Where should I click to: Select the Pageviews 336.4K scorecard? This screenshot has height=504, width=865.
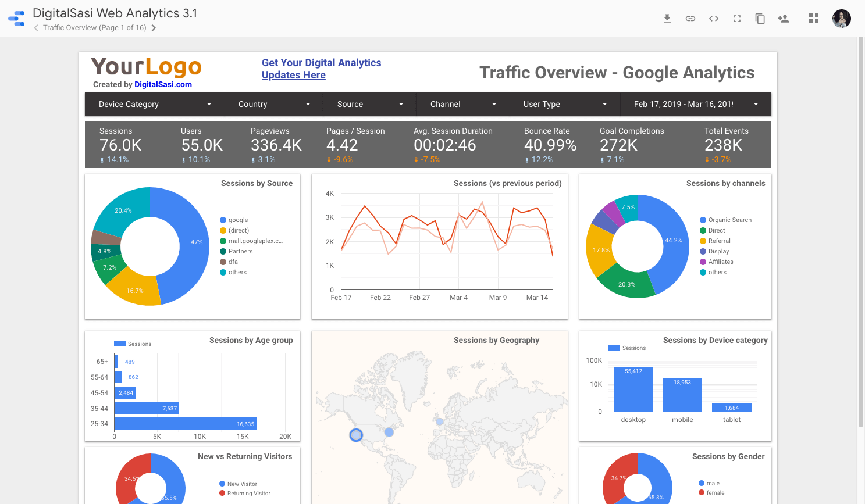coord(276,145)
